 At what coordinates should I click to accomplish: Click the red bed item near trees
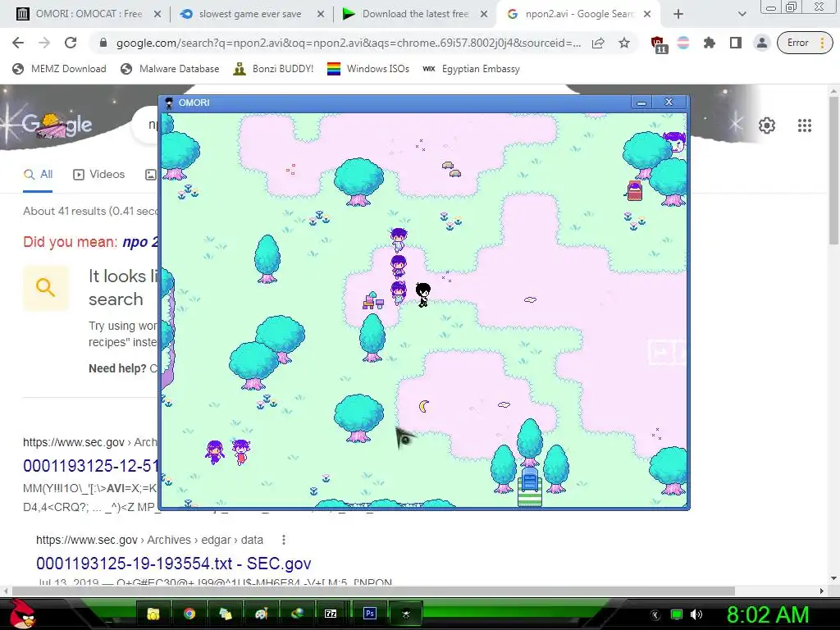click(x=635, y=190)
